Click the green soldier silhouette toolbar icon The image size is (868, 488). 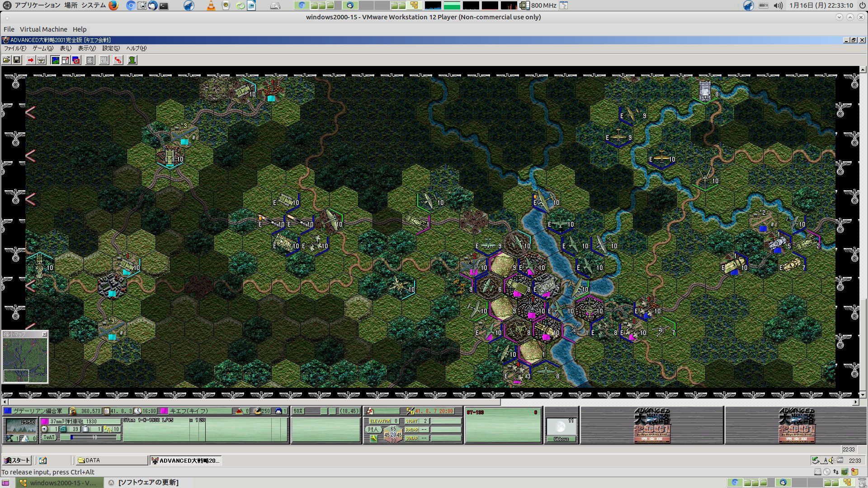point(132,60)
